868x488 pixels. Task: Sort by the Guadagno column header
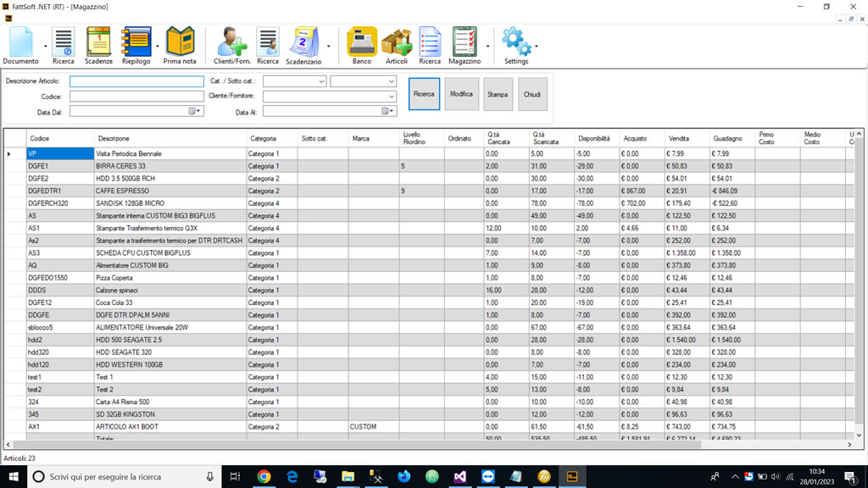point(732,138)
